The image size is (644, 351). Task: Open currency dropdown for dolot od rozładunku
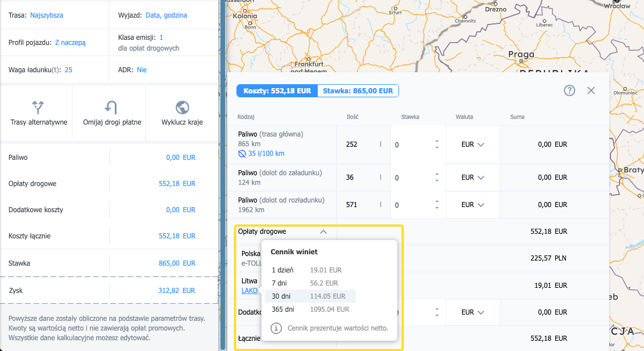pos(472,205)
